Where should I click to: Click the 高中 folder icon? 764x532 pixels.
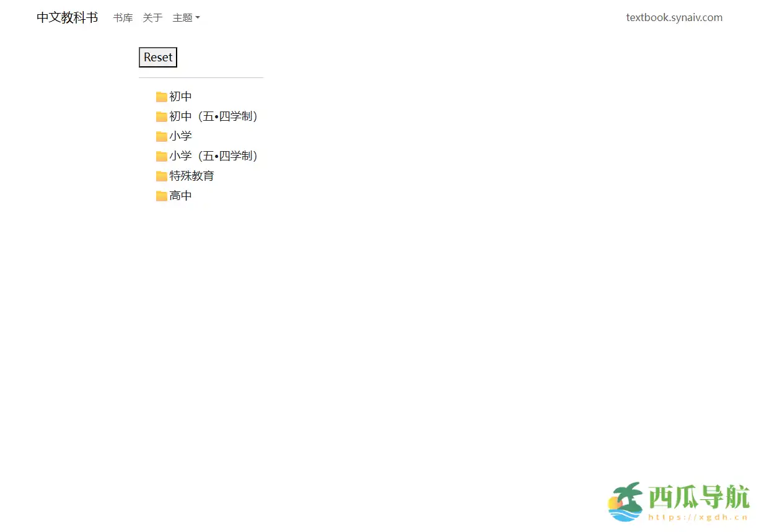162,195
